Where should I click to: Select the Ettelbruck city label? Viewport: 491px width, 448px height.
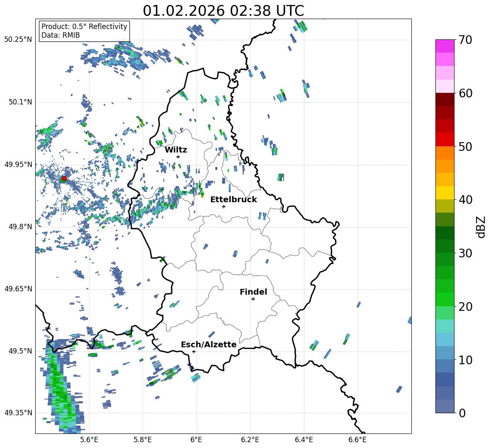pyautogui.click(x=233, y=200)
